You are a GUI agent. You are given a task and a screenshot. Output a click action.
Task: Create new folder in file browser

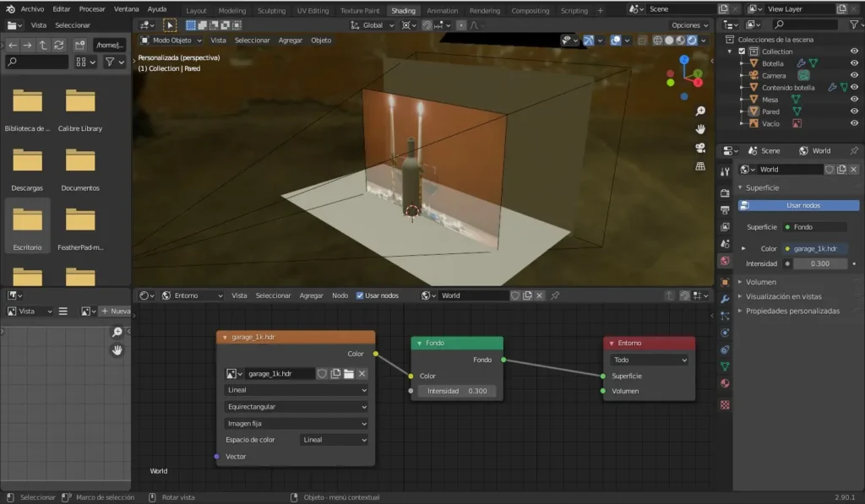tap(80, 46)
